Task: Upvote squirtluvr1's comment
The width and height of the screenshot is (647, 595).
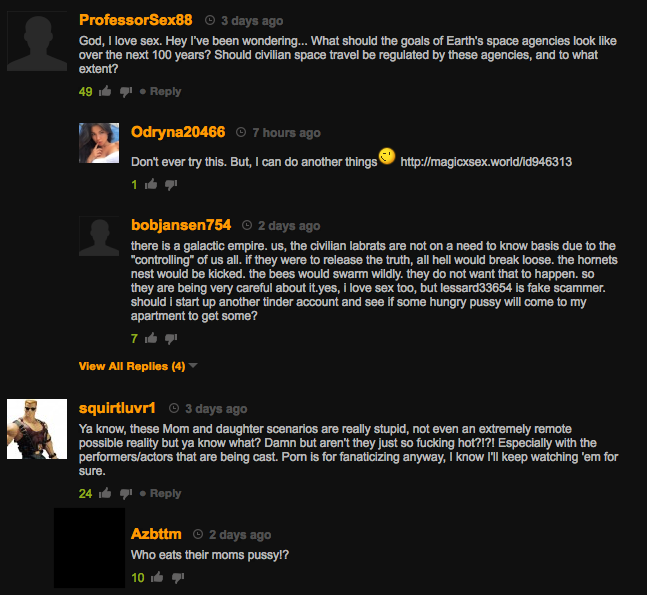Action: (x=105, y=493)
